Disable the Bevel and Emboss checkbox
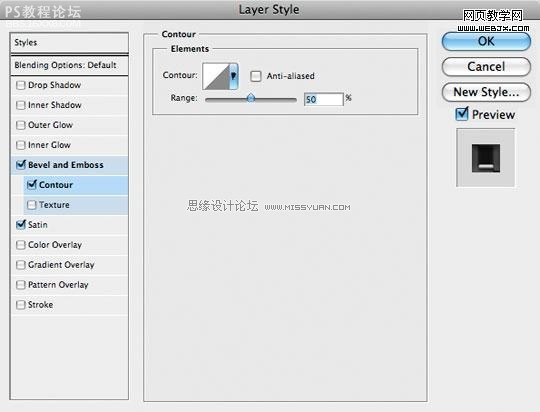This screenshot has width=540, height=412. click(21, 165)
